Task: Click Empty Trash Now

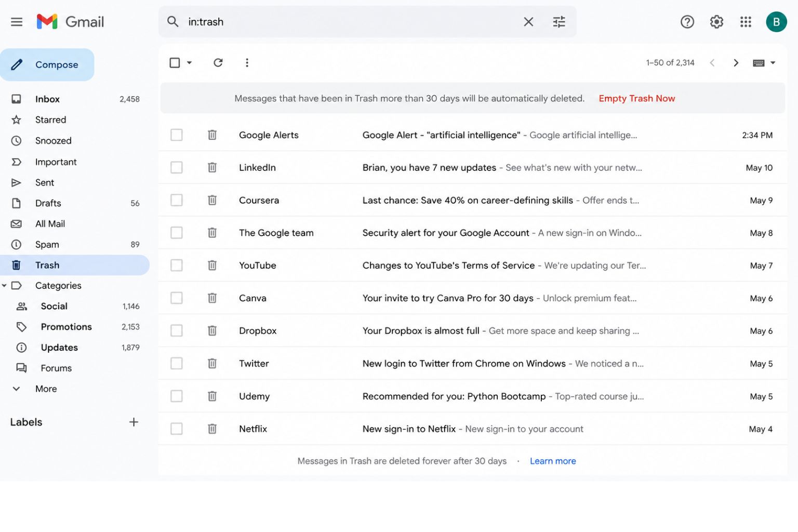Action: click(636, 99)
